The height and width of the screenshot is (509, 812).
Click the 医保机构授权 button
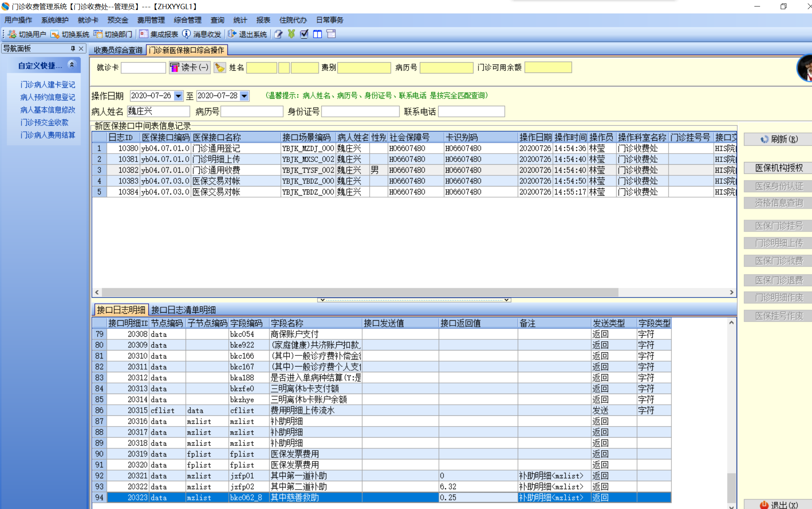pos(779,168)
